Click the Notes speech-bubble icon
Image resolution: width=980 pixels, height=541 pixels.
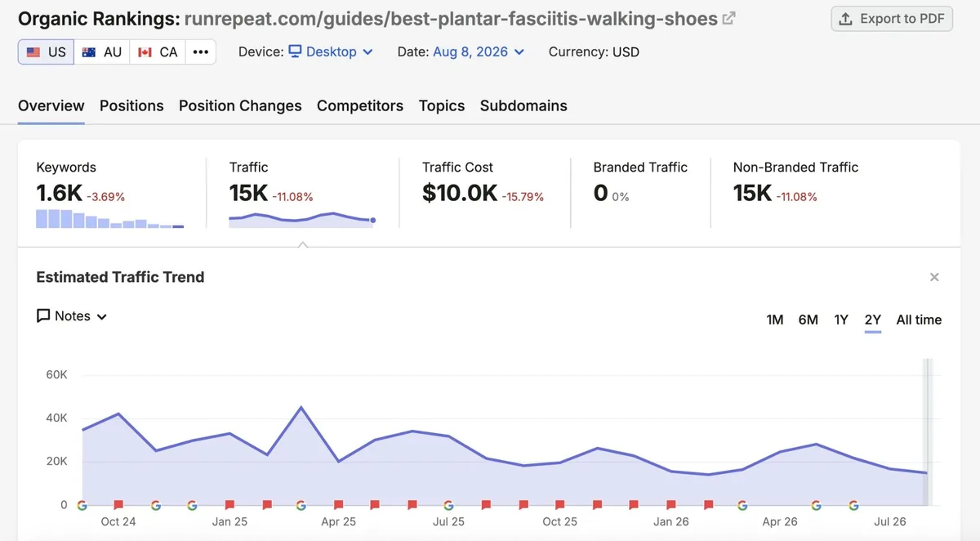point(43,316)
